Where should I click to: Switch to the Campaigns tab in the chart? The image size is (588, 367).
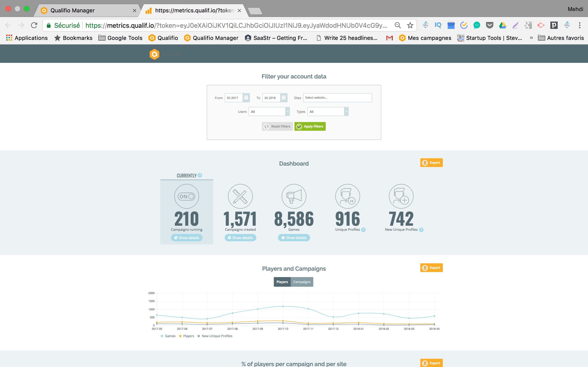tap(302, 282)
